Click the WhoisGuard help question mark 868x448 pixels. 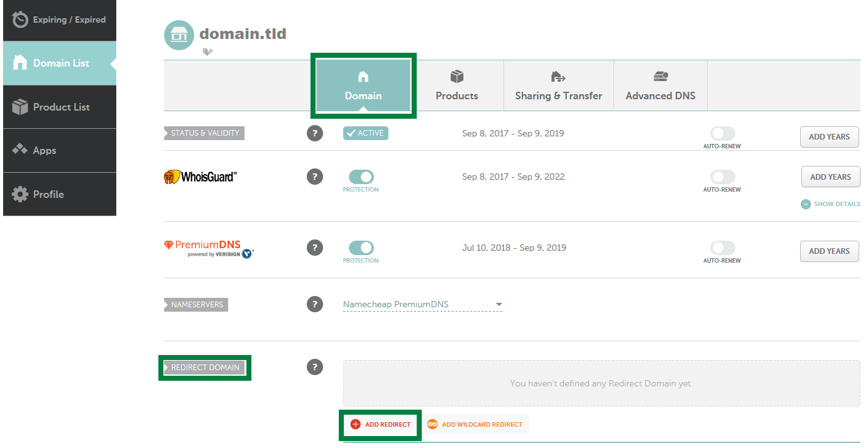tap(315, 177)
